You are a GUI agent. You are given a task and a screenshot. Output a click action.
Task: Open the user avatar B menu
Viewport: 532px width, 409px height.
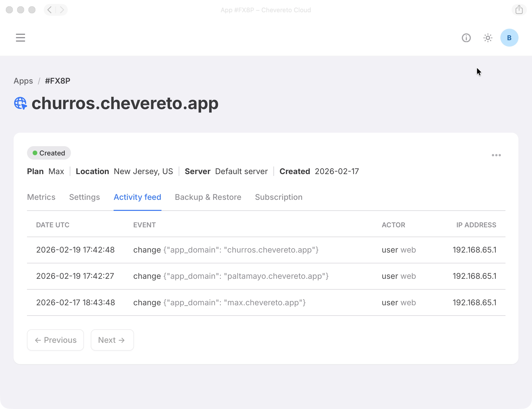[509, 38]
